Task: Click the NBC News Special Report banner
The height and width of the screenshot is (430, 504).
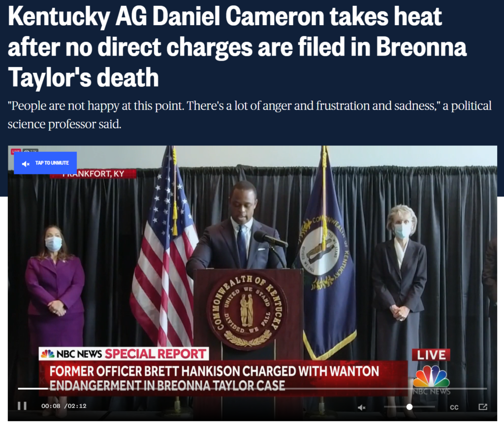Action: click(x=124, y=354)
